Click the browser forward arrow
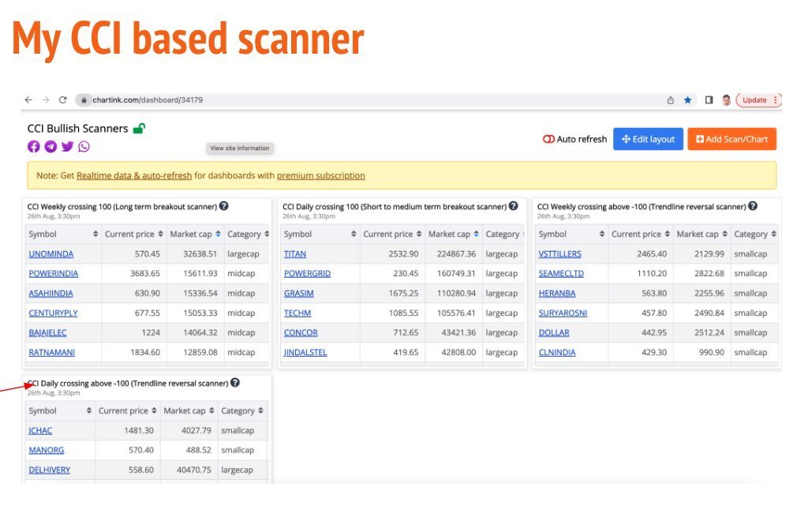Image resolution: width=812 pixels, height=517 pixels. [x=46, y=100]
